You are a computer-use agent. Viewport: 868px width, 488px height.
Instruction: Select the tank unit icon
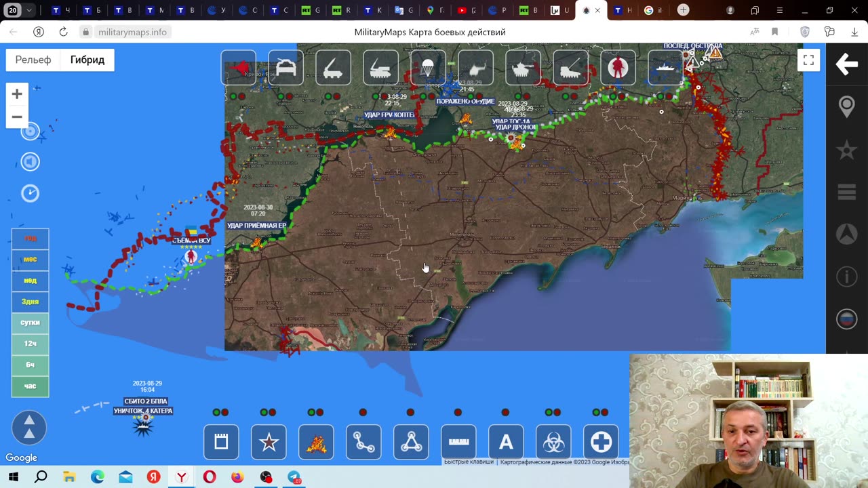pos(524,68)
